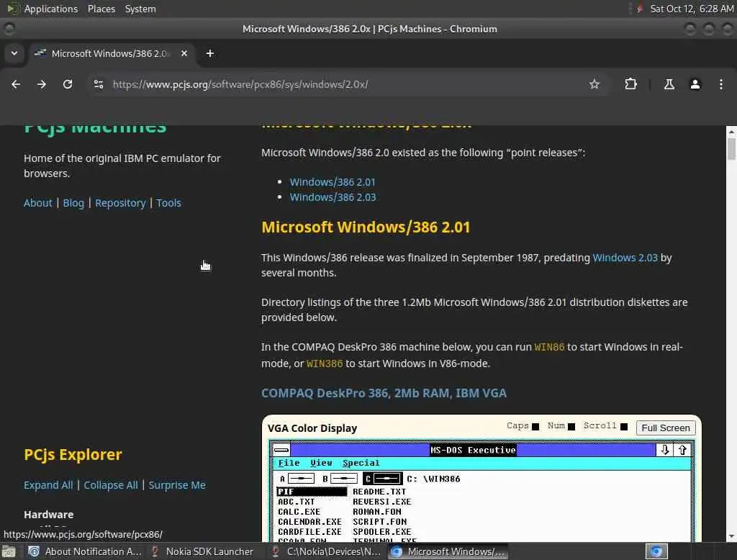The width and height of the screenshot is (737, 560).
Task: Select drive A icon in MS-DOS Executive
Action: click(x=297, y=479)
